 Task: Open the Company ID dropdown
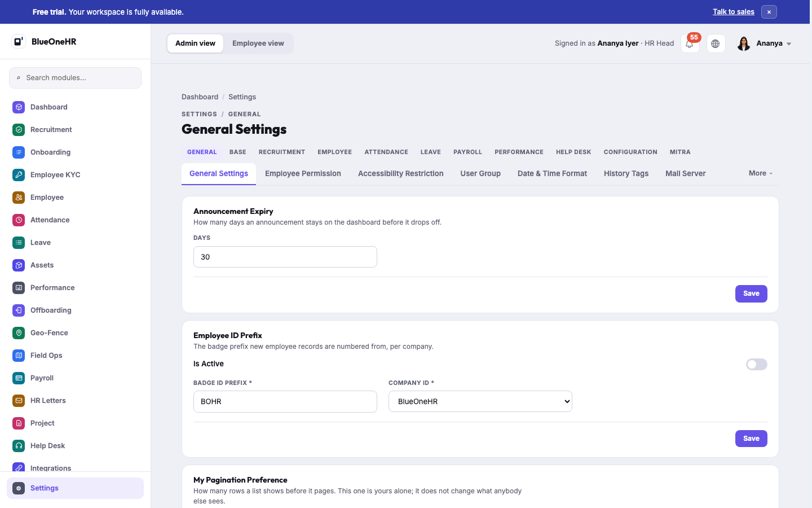coord(480,401)
